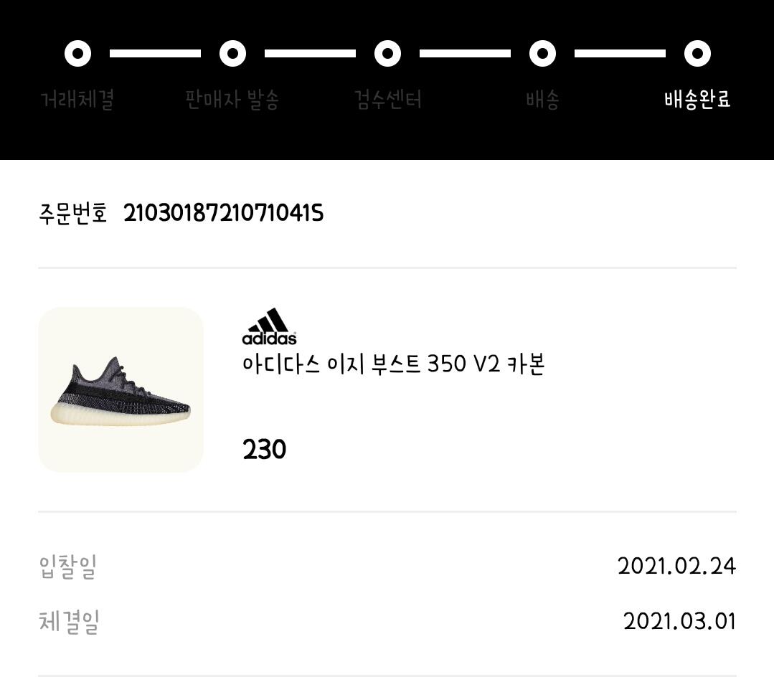Click the 배송완료 final step circle

pos(697,53)
